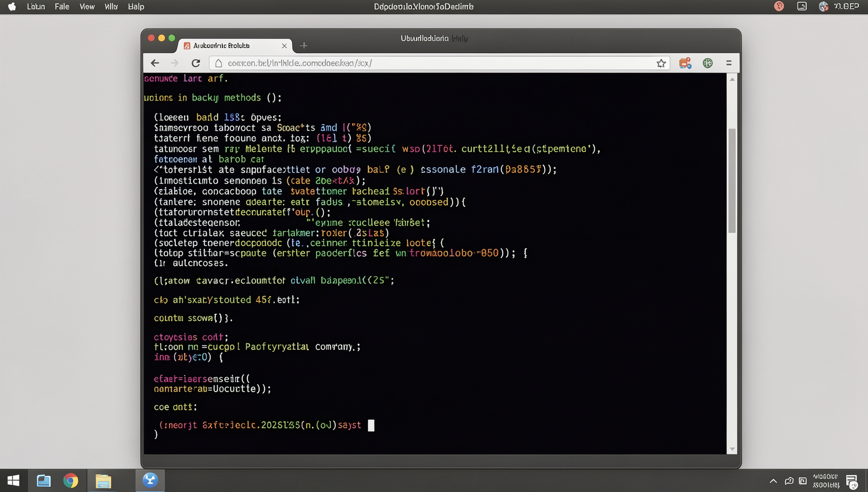This screenshot has width=868, height=492.
Task: Open the browser hamburger menu
Action: coord(729,63)
